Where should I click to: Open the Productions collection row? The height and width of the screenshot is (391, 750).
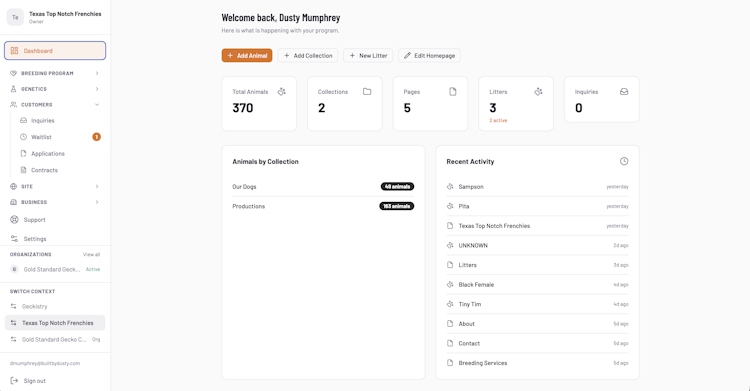point(323,206)
